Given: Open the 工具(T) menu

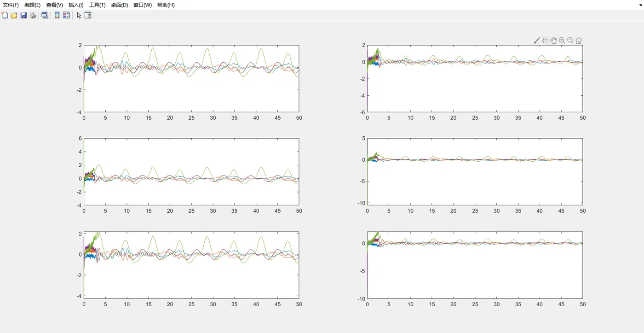Looking at the screenshot, I should (x=97, y=5).
